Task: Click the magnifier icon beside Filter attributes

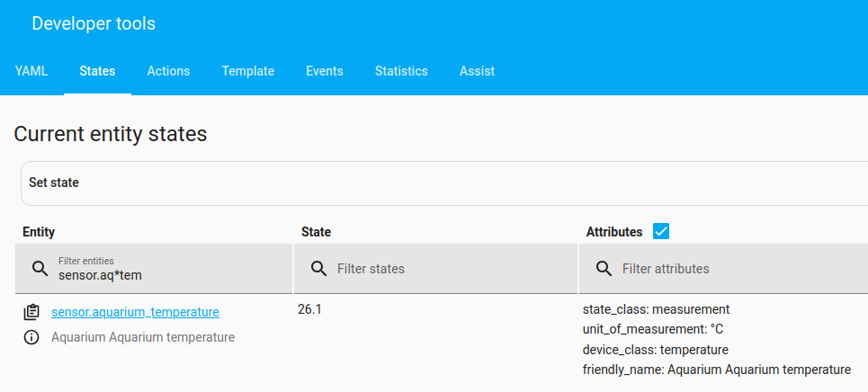Action: [x=604, y=268]
